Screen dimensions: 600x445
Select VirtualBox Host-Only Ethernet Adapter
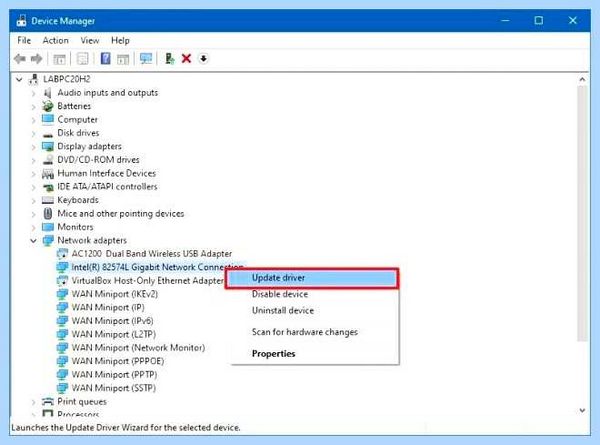(147, 280)
